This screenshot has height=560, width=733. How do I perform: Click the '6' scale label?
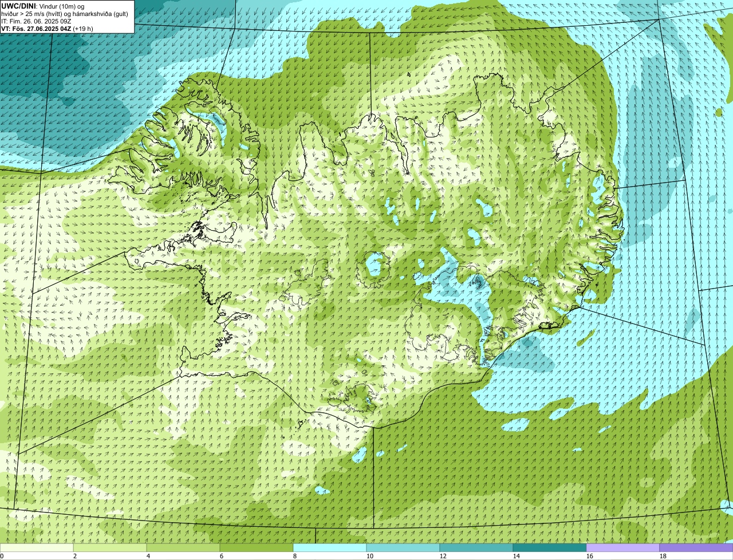[x=222, y=556]
